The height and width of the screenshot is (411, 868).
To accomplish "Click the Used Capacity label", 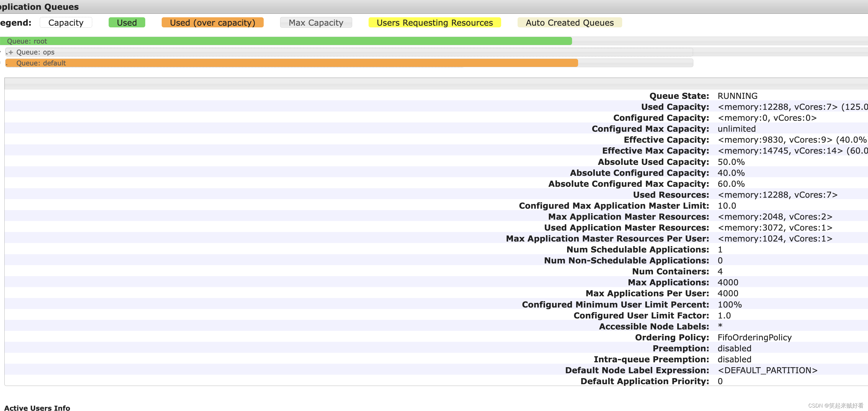I will [675, 107].
